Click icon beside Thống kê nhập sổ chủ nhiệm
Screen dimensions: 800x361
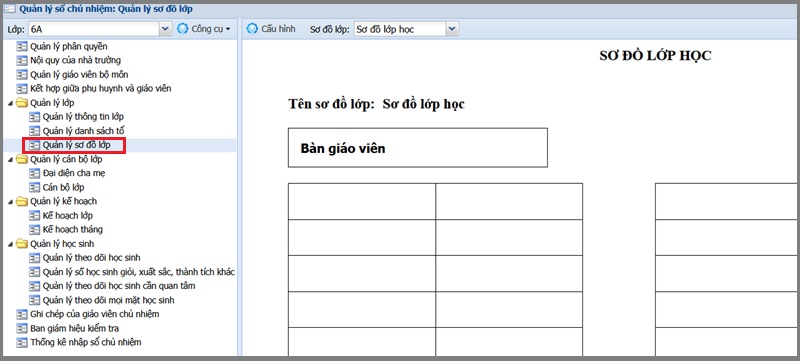pos(21,342)
